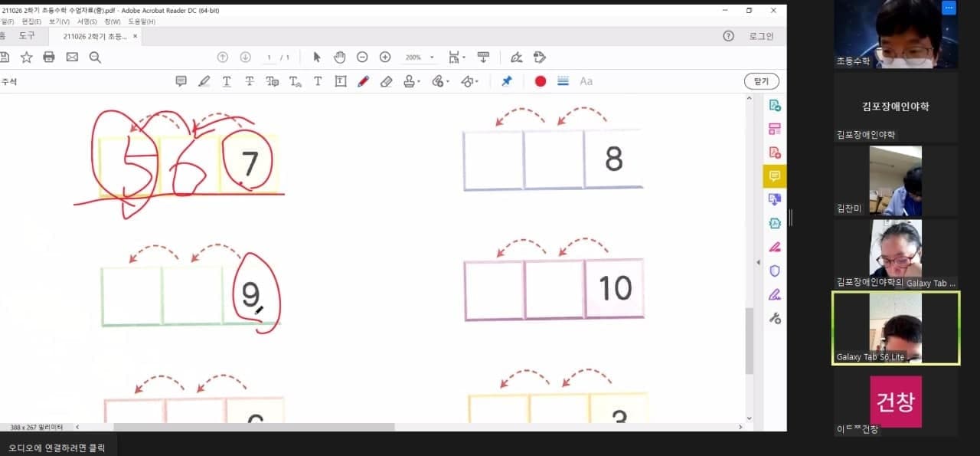
Task: Open the red color picker circle
Action: tap(541, 81)
